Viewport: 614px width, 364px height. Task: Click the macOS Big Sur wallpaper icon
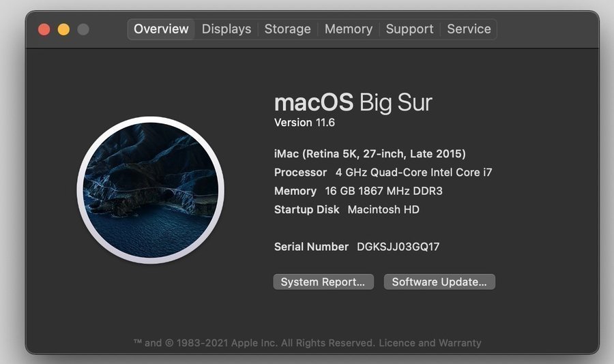pyautogui.click(x=150, y=189)
